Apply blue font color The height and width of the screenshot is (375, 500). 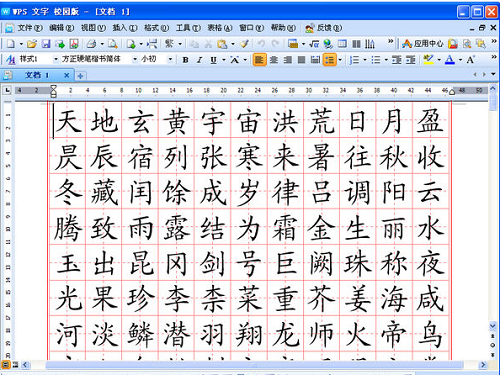pos(450,60)
